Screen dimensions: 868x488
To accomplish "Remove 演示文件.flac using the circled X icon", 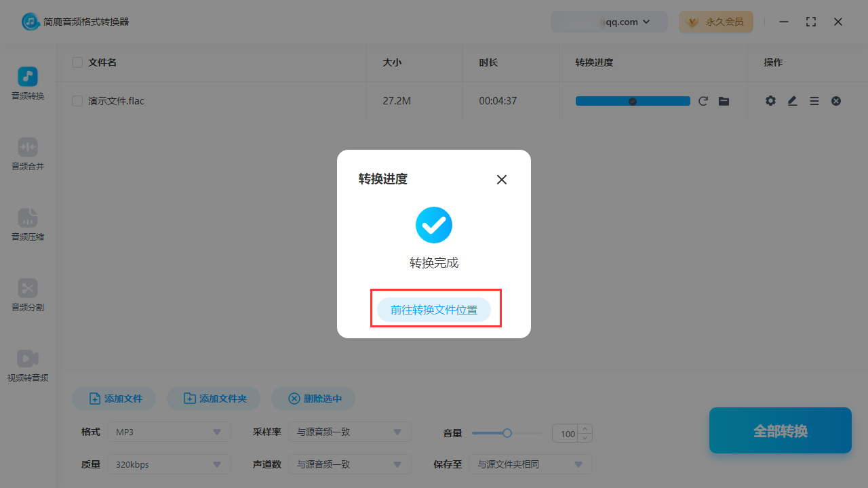I will coord(836,100).
